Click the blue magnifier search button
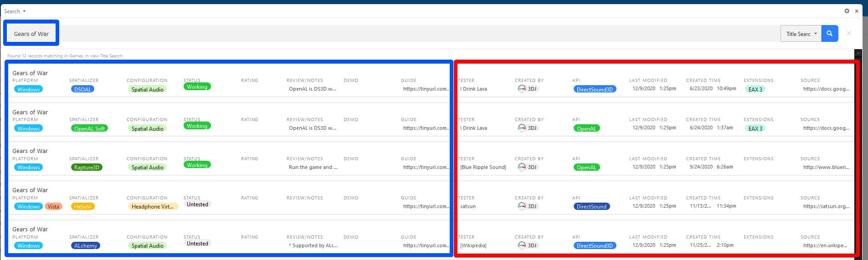This screenshot has height=260, width=868. pyautogui.click(x=829, y=34)
